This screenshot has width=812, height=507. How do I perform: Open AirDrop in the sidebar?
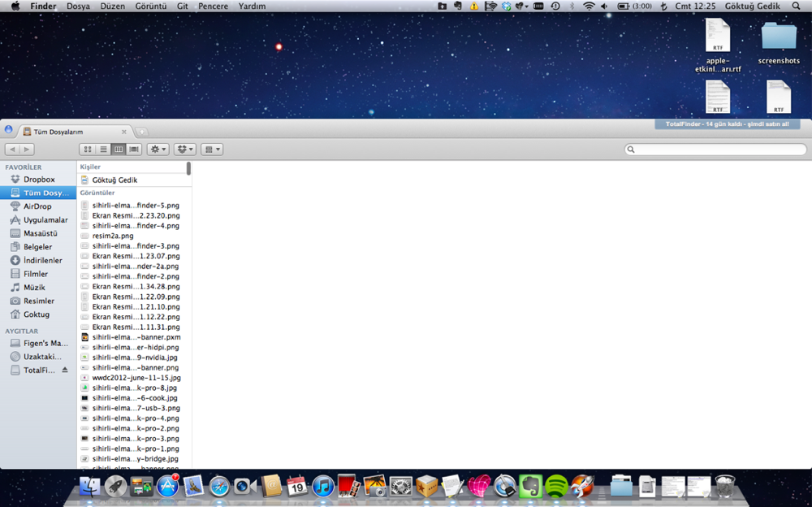tap(37, 206)
